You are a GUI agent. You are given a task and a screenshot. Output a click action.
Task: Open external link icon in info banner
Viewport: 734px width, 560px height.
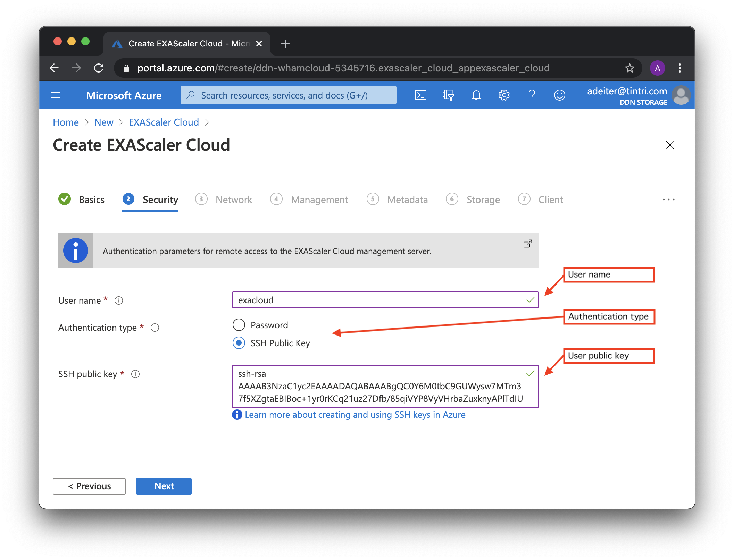tap(527, 244)
